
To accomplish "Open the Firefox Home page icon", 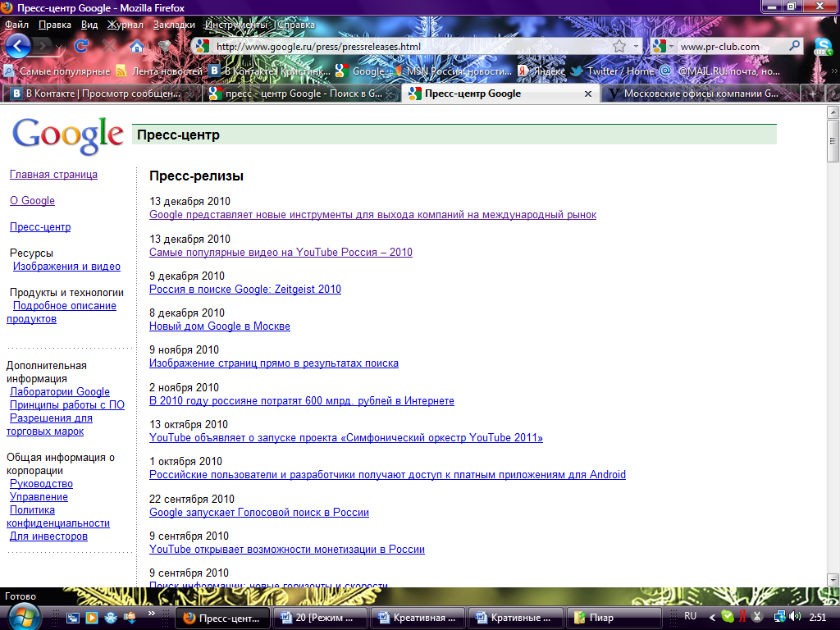I will (137, 47).
